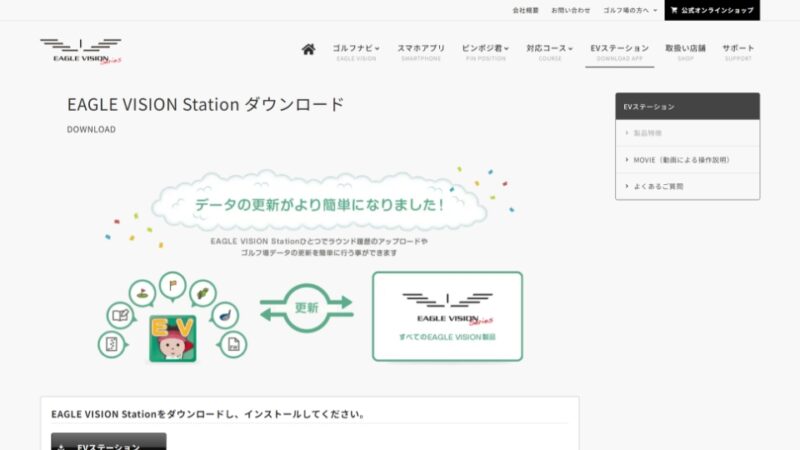
Task: Go to 取扱い店舗 shop page
Action: pos(685,52)
